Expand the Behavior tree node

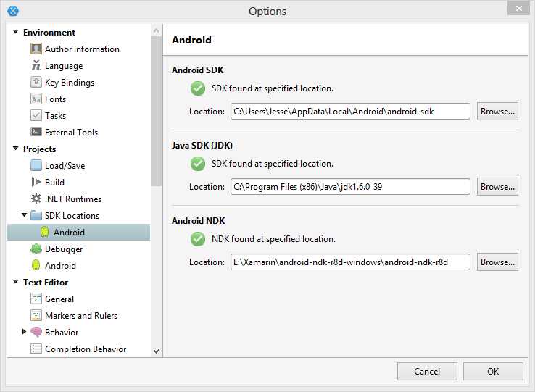click(24, 333)
